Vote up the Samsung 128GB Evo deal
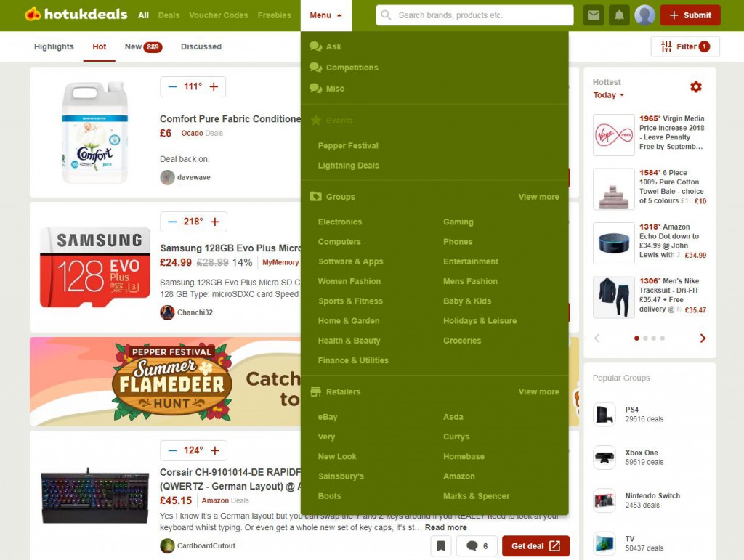744x560 pixels. pos(215,222)
